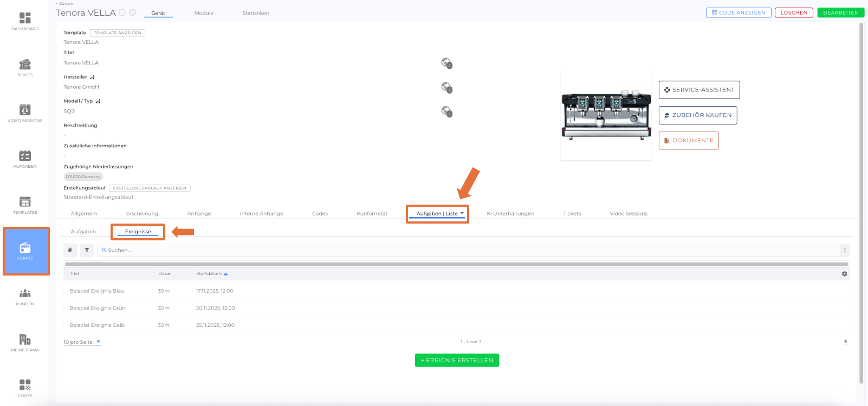Expand the Aufgaben | Liste dropdown
The image size is (868, 406).
462,213
